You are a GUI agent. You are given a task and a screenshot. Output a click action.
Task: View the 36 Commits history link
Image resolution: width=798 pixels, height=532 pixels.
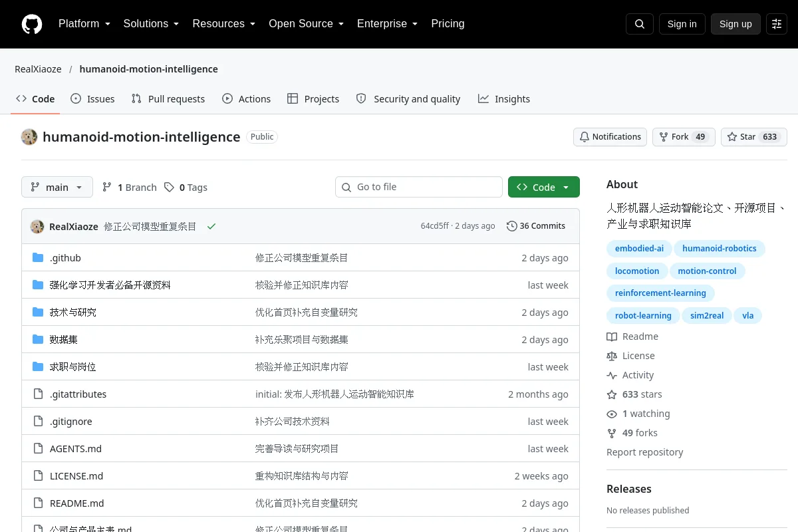536,226
